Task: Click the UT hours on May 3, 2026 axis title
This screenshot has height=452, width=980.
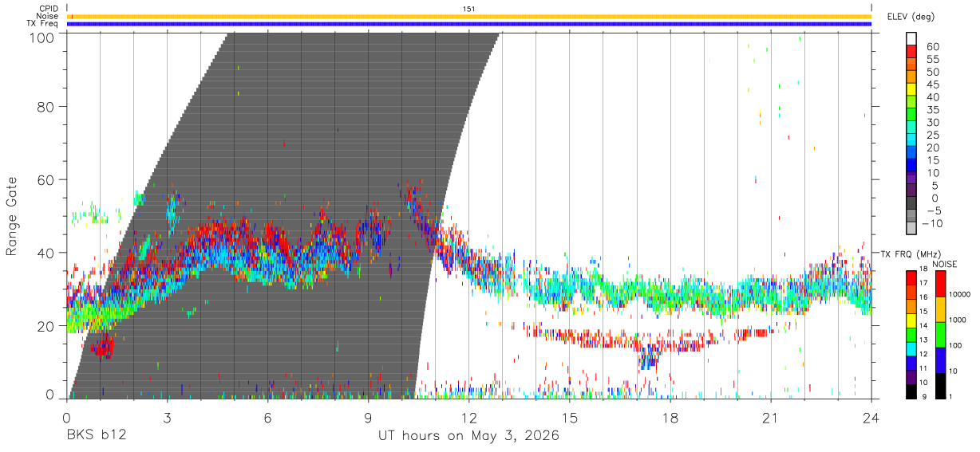Action: click(468, 436)
